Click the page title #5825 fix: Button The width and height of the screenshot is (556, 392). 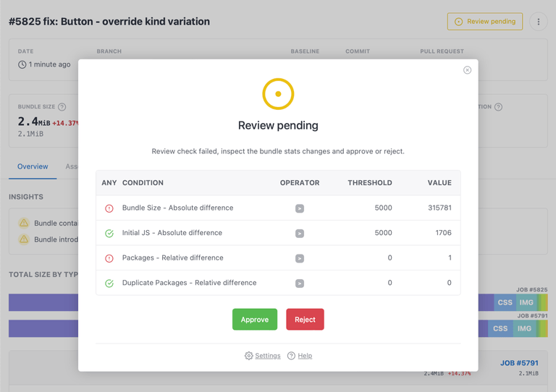pyautogui.click(x=109, y=22)
